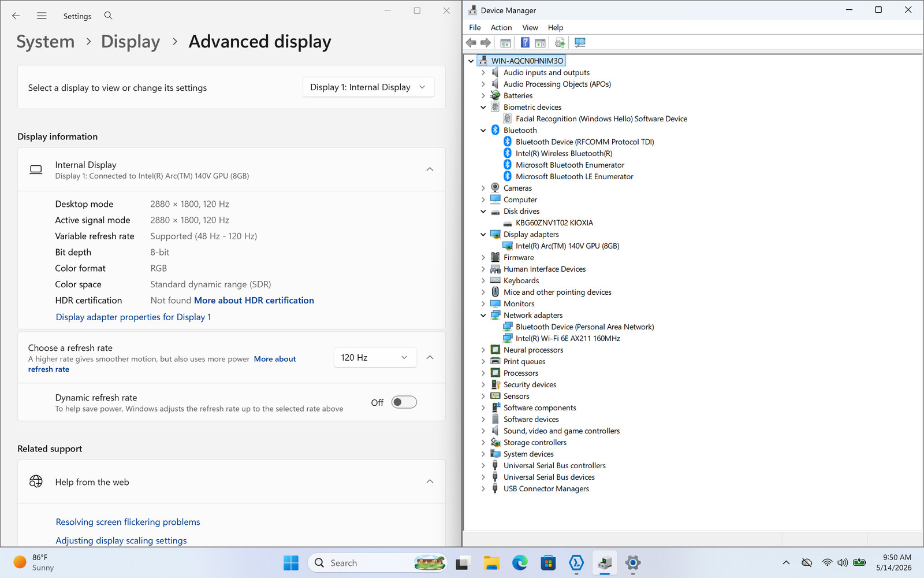Open the Task View taskbar icon

tap(463, 562)
